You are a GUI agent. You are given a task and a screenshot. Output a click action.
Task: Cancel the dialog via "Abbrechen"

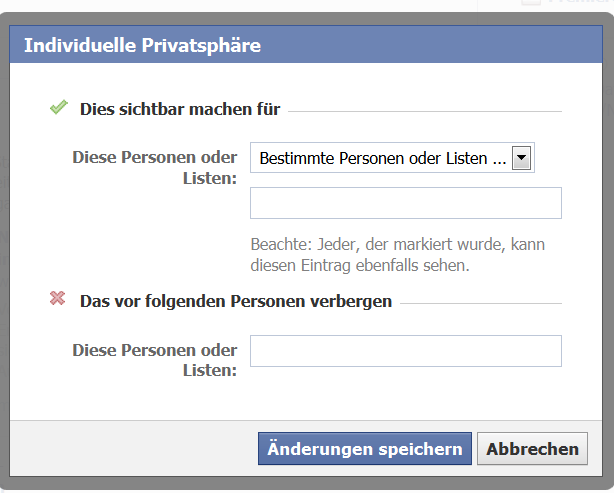[x=532, y=449]
